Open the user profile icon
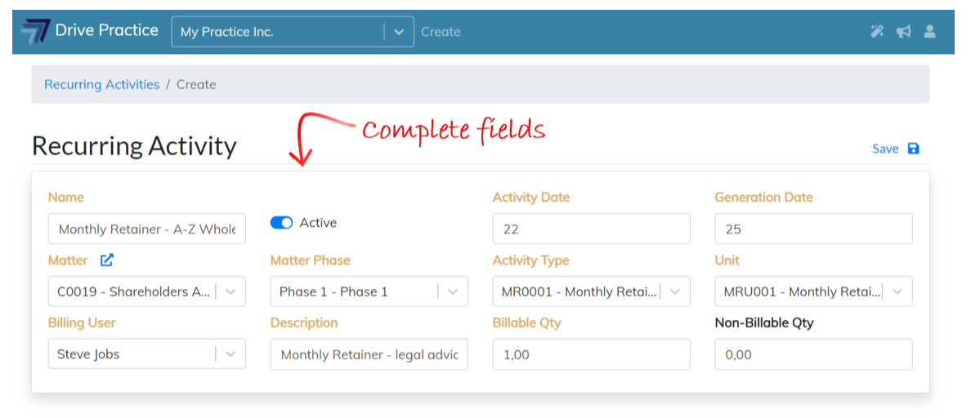 pos(929,32)
